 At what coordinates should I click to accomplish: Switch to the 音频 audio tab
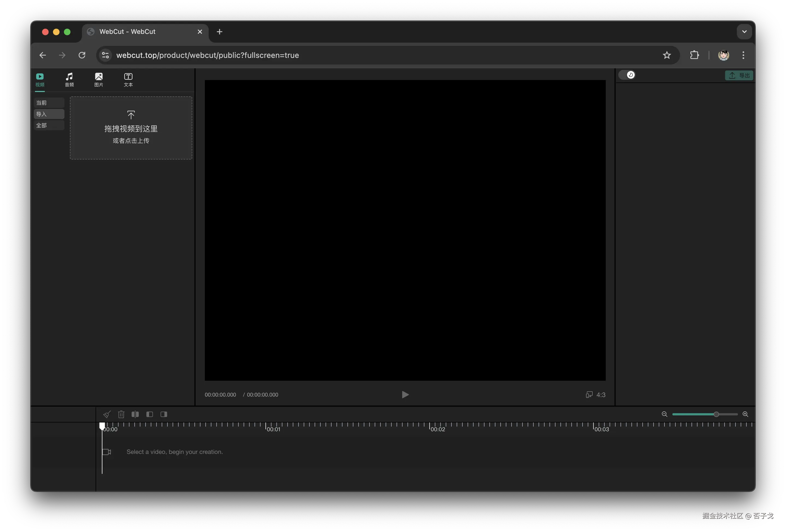tap(69, 80)
